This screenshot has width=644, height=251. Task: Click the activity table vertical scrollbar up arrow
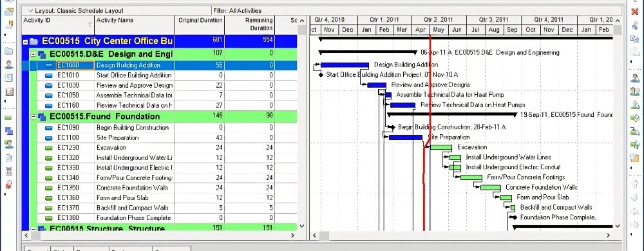point(302,21)
